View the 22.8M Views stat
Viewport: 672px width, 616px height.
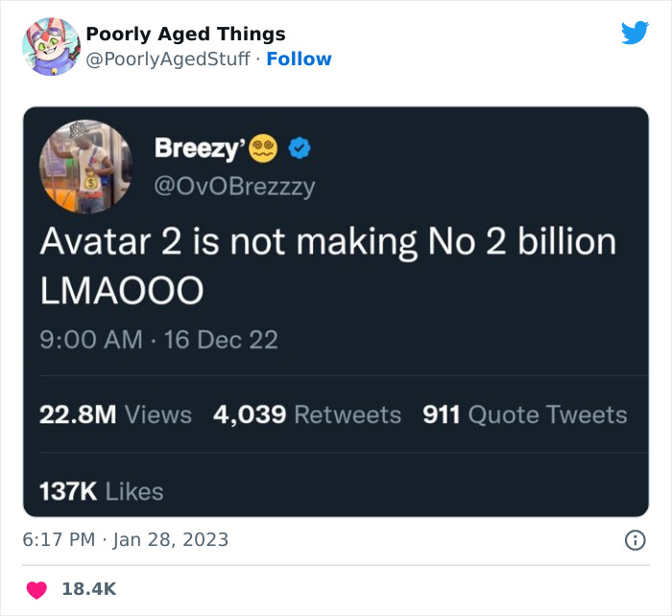115,415
